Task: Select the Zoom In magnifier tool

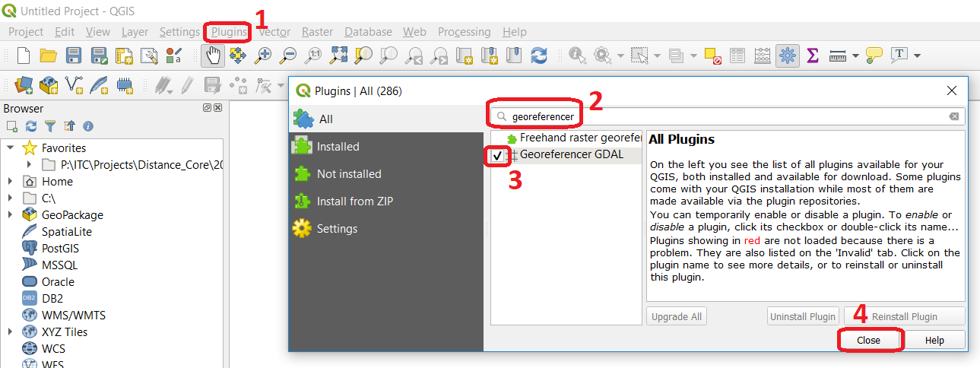Action: (x=263, y=56)
